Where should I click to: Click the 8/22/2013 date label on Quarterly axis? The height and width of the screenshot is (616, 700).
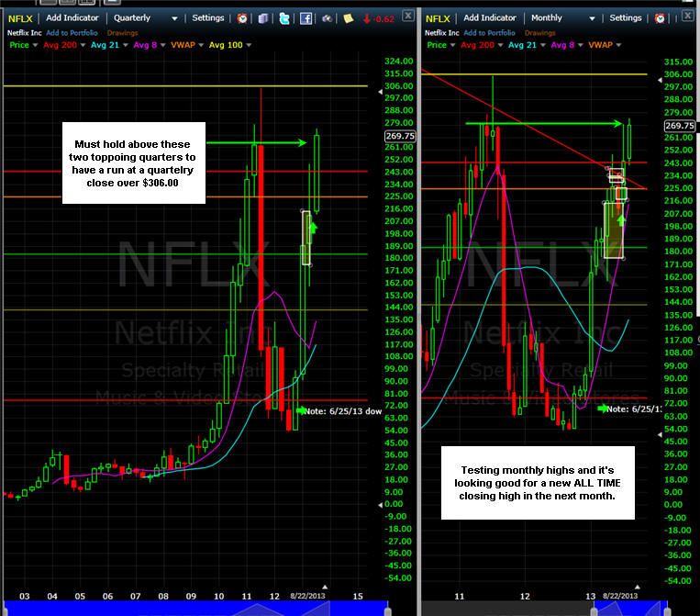click(x=307, y=596)
